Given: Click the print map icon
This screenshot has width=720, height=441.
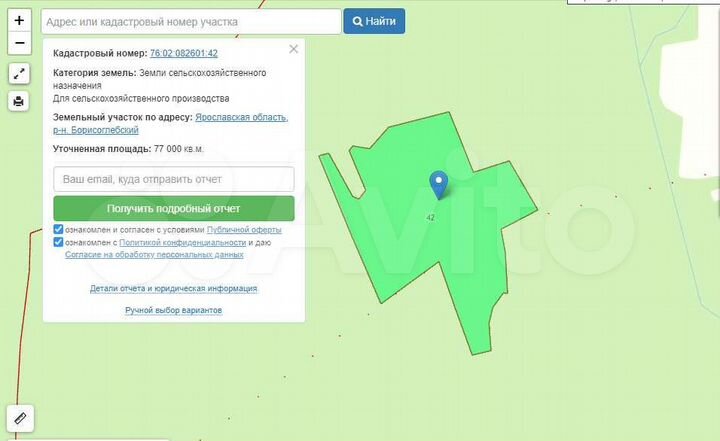Looking at the screenshot, I should 19,101.
